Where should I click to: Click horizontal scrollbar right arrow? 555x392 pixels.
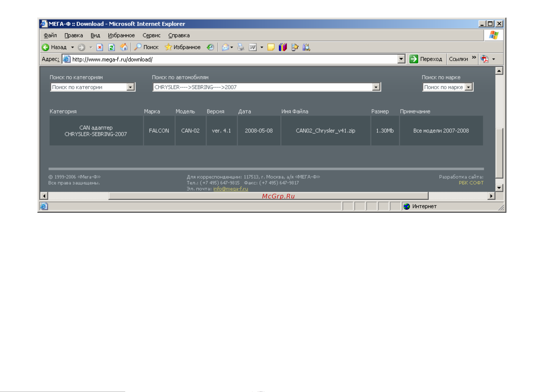coord(491,196)
